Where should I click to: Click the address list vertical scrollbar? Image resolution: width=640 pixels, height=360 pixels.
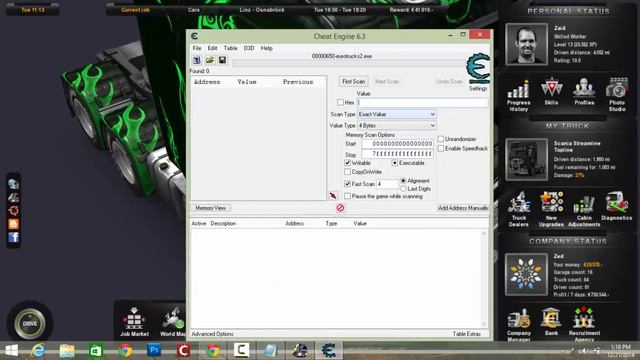[484, 278]
